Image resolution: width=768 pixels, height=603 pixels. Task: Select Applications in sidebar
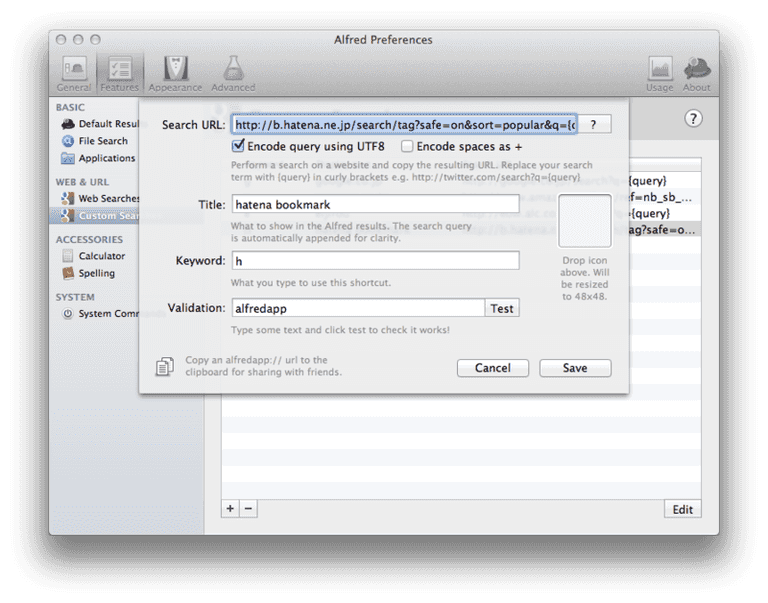pyautogui.click(x=98, y=158)
